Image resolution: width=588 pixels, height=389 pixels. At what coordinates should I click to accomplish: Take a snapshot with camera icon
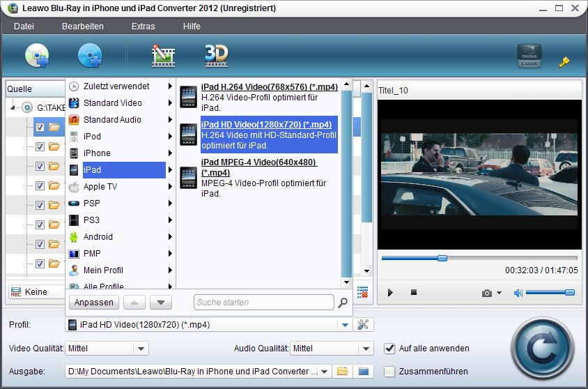(487, 293)
